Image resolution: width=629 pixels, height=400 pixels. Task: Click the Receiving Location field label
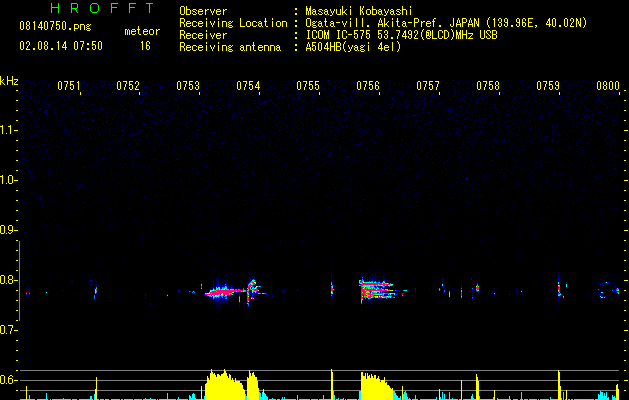tap(233, 23)
